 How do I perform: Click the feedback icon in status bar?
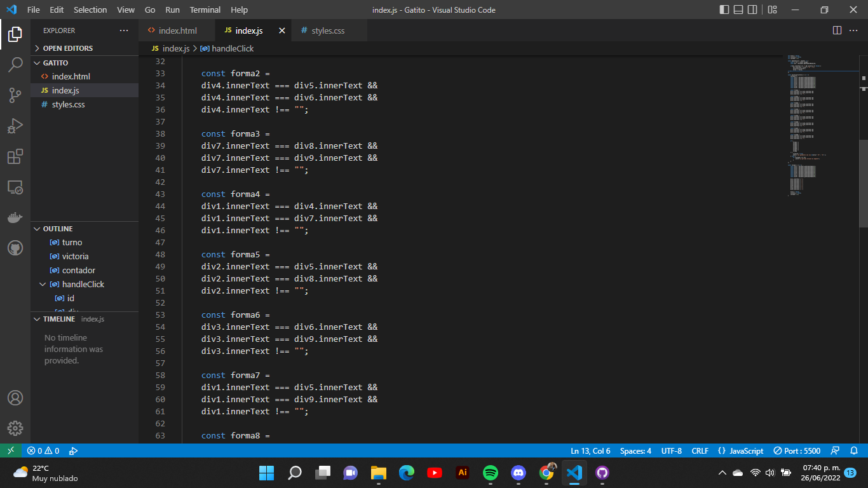(x=836, y=451)
